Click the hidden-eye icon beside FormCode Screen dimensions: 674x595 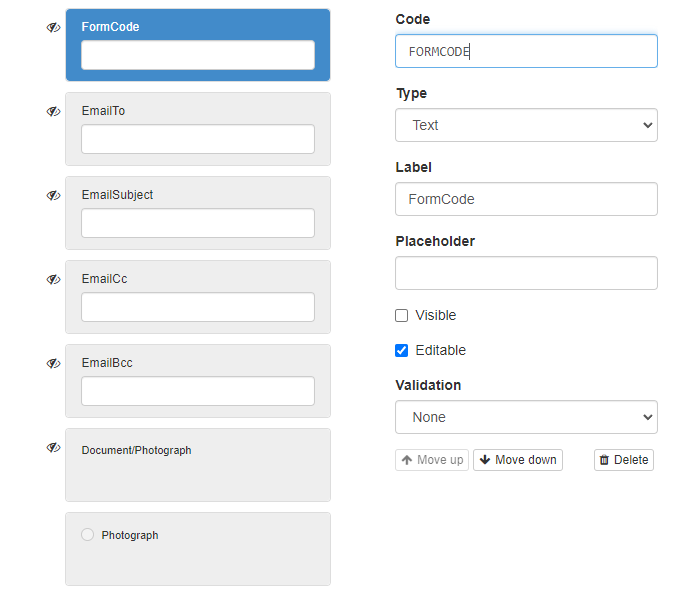click(x=53, y=28)
